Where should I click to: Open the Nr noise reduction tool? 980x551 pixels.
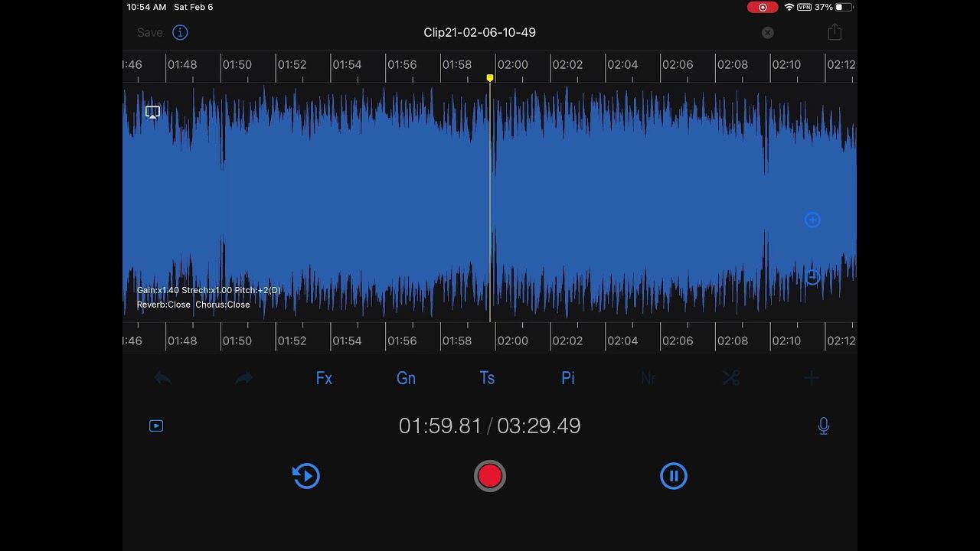pyautogui.click(x=648, y=378)
